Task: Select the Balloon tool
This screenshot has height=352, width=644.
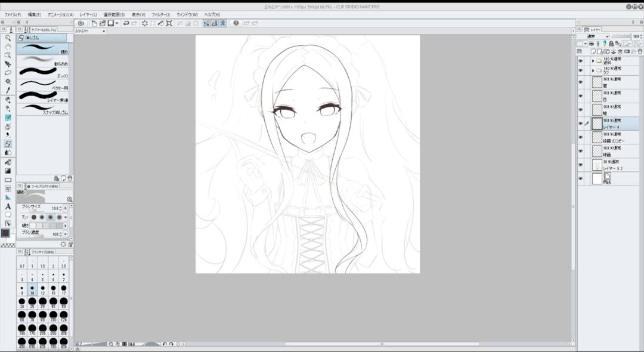Action: (8, 215)
